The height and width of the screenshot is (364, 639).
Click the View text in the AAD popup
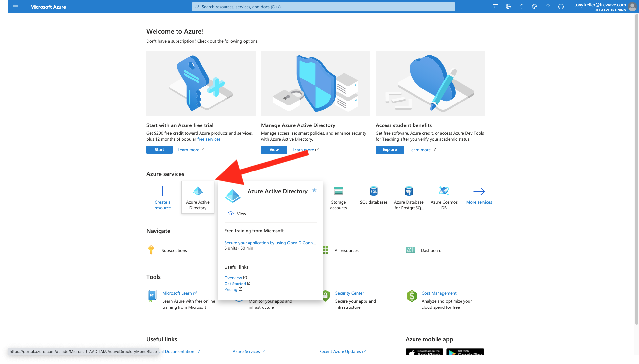(x=241, y=214)
